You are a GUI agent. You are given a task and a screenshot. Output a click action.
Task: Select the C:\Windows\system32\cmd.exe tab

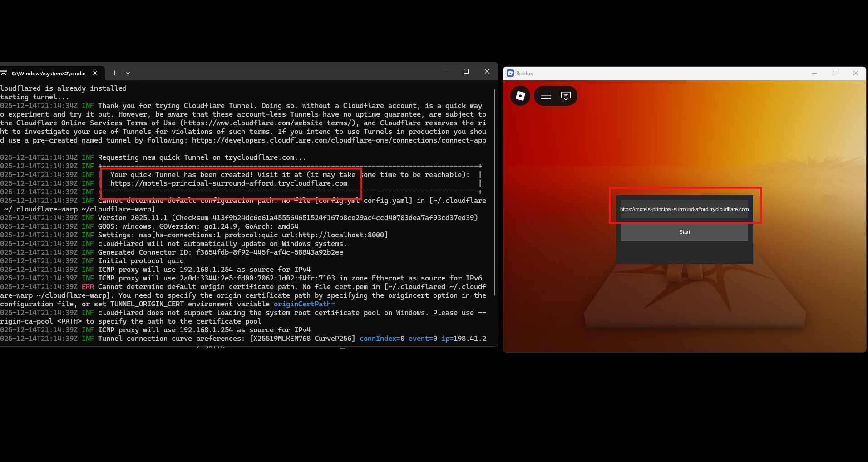coord(49,74)
